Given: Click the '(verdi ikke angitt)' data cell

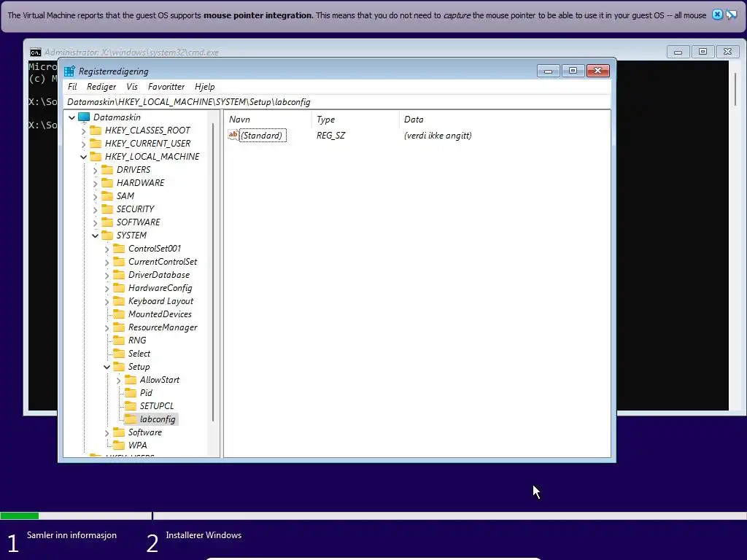Looking at the screenshot, I should pyautogui.click(x=438, y=136).
